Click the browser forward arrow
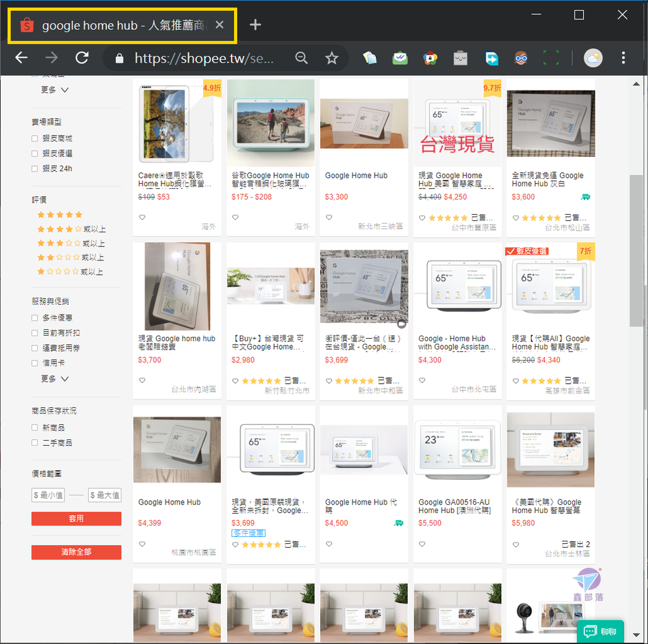 point(51,58)
